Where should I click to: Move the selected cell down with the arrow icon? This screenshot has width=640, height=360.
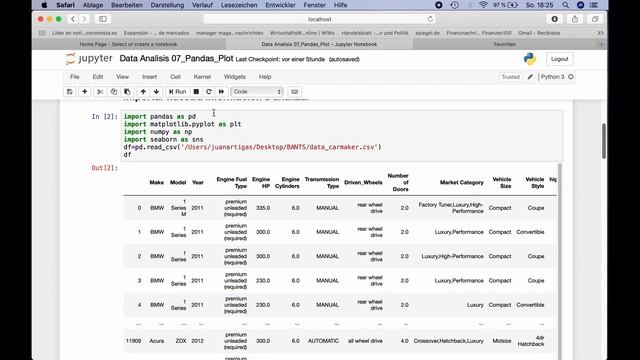[x=156, y=92]
